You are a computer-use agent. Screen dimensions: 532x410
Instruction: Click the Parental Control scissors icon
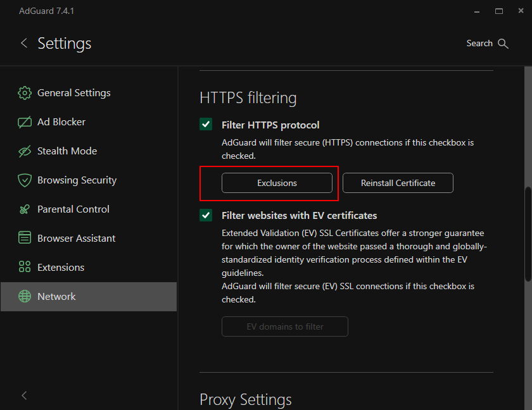(x=25, y=209)
